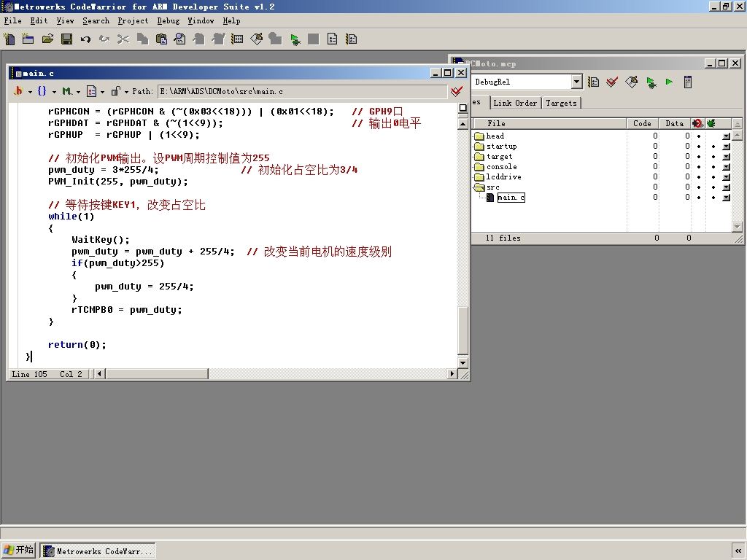The height and width of the screenshot is (560, 747).
Task: Open the File menu
Action: pyautogui.click(x=13, y=20)
